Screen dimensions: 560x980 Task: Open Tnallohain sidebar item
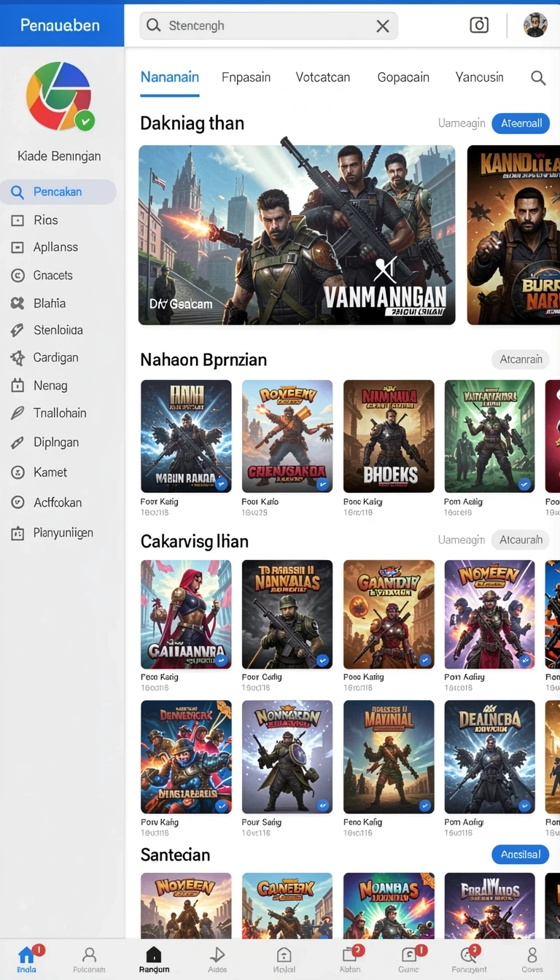pos(58,413)
